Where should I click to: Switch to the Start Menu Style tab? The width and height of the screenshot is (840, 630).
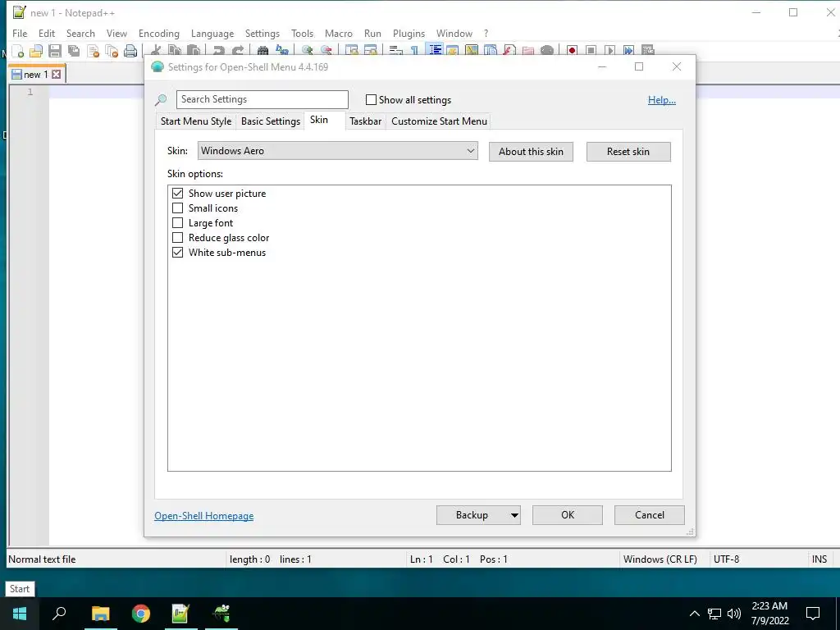pyautogui.click(x=196, y=121)
